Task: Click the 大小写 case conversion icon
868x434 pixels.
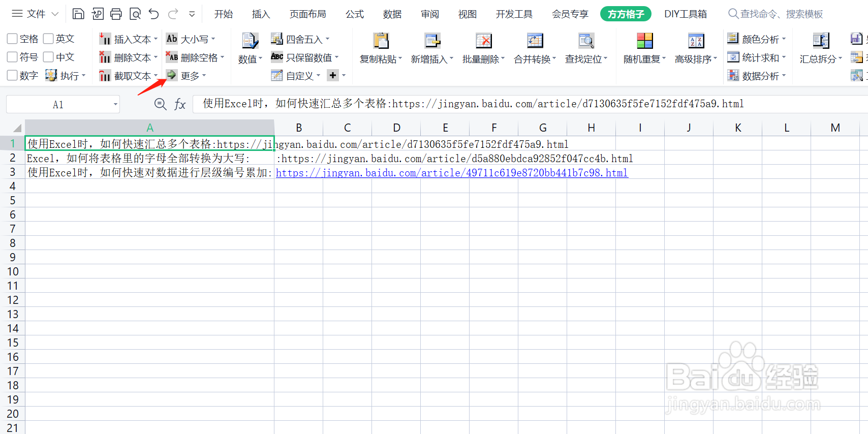Action: tap(172, 39)
